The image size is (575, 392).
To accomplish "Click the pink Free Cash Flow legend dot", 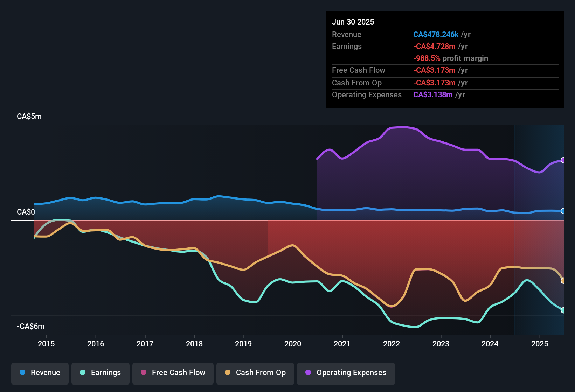I will coord(143,373).
